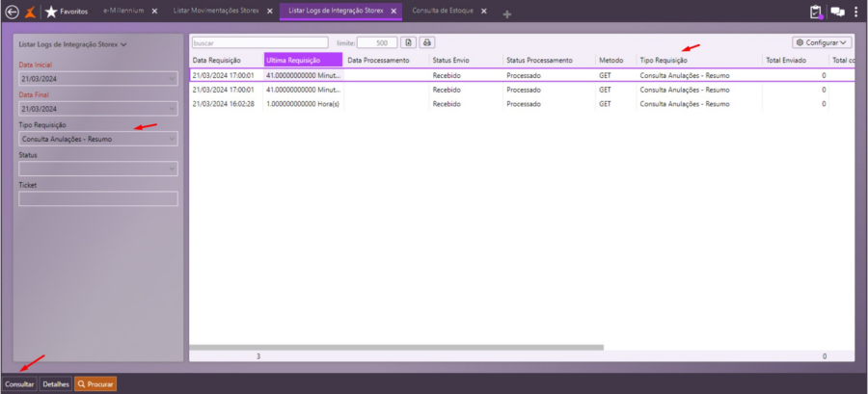Image resolution: width=868 pixels, height=394 pixels.
Task: Click the orange e-Millennium logo icon
Action: tap(31, 12)
